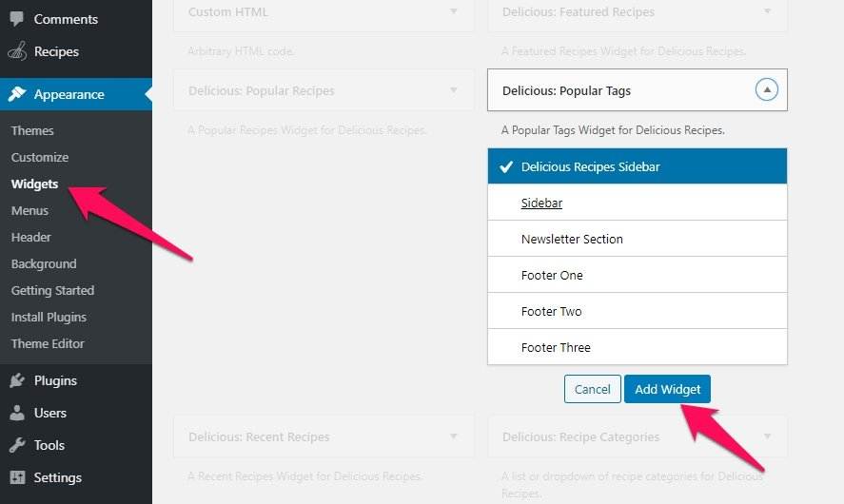The width and height of the screenshot is (844, 504).
Task: Choose Footer One as widget area
Action: pos(638,274)
